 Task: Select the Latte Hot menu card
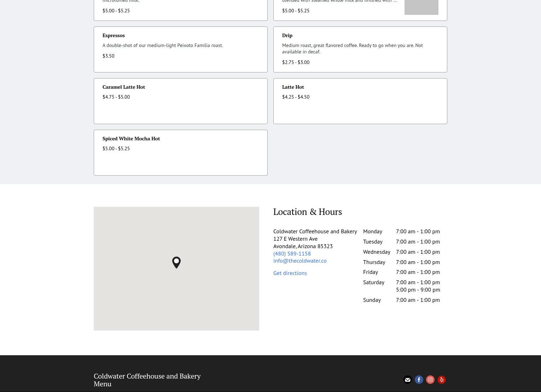pos(360,101)
